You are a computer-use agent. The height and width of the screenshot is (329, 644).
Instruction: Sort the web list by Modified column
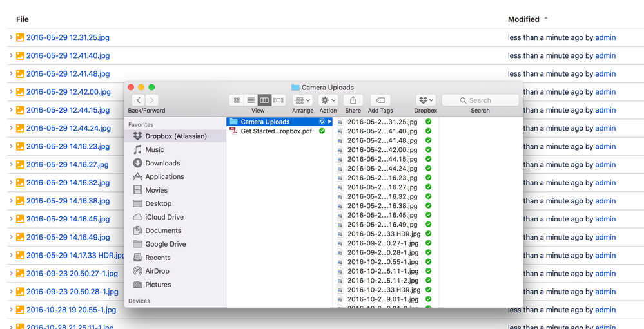(x=523, y=19)
